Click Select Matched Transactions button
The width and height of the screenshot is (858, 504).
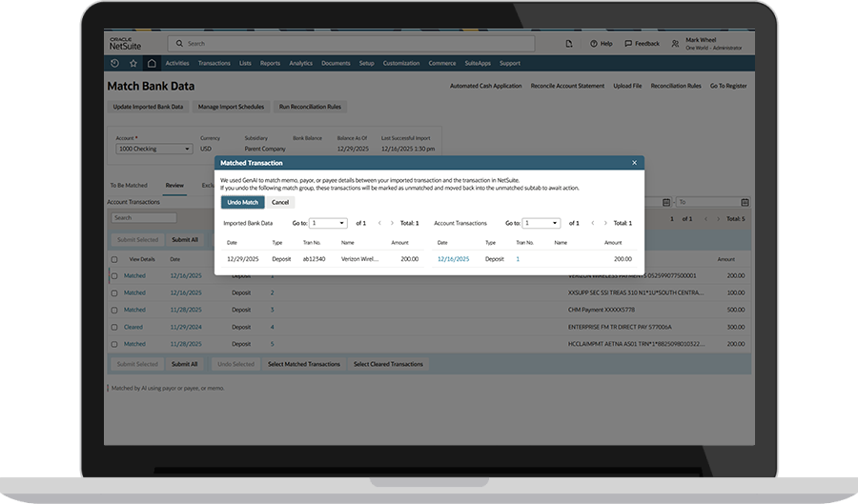(304, 364)
